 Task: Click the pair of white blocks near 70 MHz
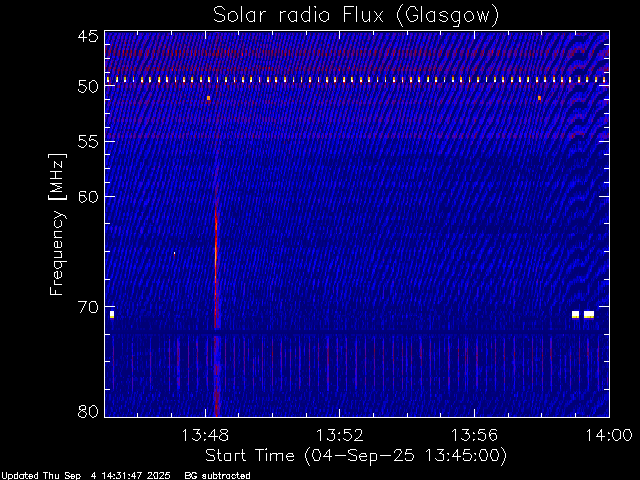click(x=583, y=315)
